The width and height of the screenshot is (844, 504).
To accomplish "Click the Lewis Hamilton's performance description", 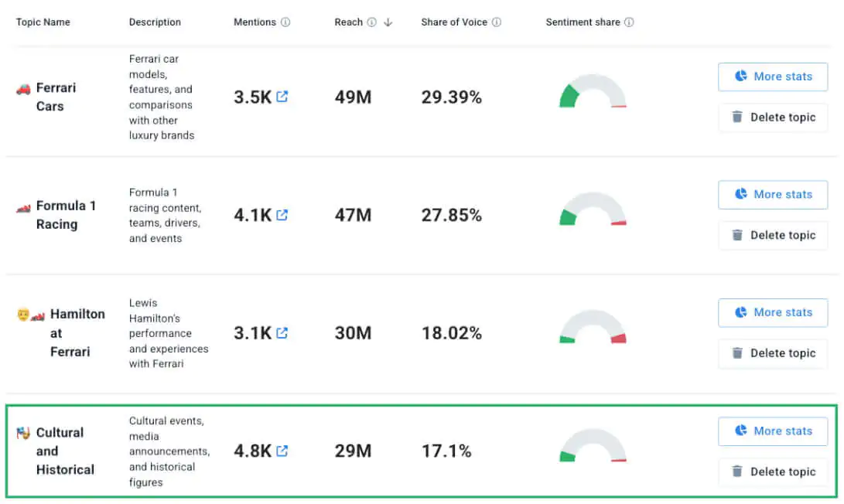I will 169,333.
